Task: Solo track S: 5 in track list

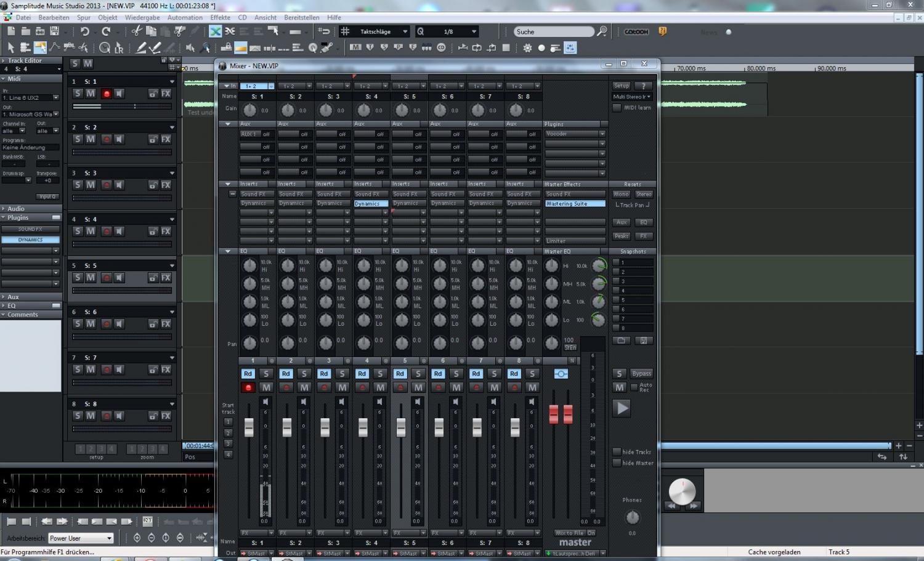Action: point(78,278)
